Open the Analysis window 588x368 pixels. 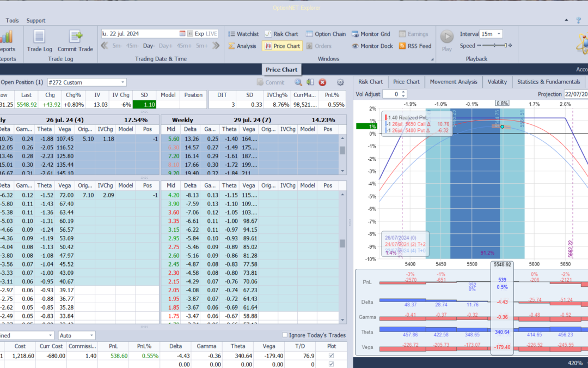click(x=242, y=46)
